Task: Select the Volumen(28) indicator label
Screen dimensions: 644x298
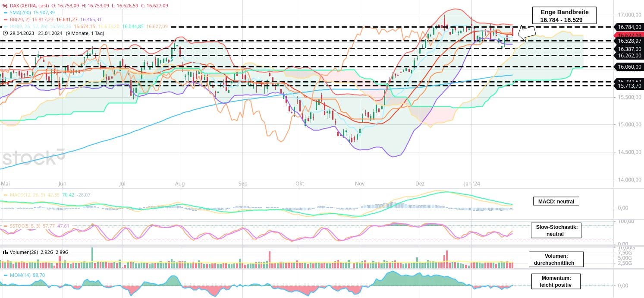Action: pos(23,252)
